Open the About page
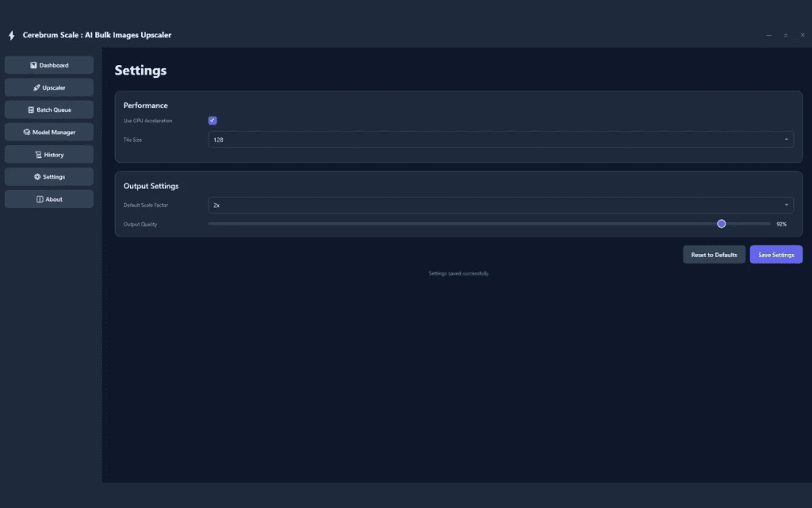812x508 pixels. pos(49,199)
